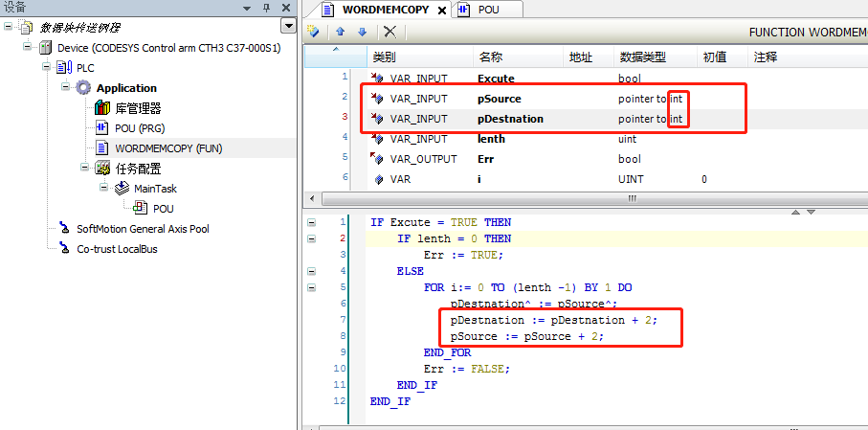Click the Application gear icon

pyautogui.click(x=83, y=88)
